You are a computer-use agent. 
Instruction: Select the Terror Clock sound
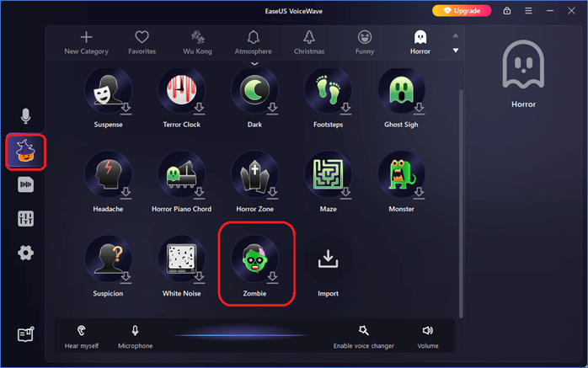point(181,92)
